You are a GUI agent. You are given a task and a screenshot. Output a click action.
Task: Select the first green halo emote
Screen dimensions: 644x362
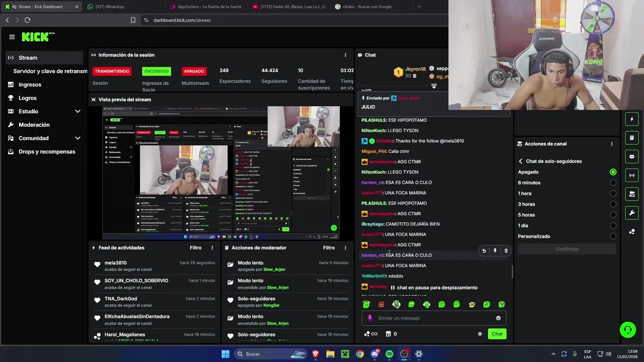pos(366,304)
